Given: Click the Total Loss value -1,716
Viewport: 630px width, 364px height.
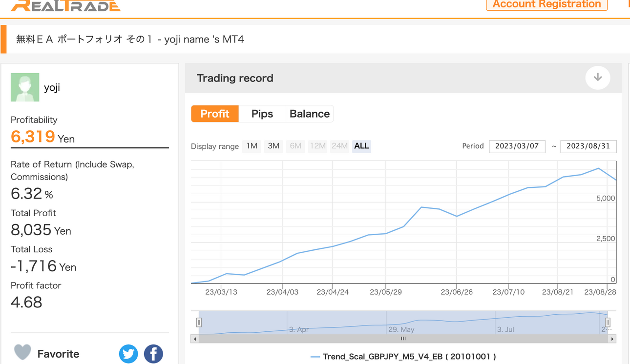Looking at the screenshot, I should tap(34, 266).
